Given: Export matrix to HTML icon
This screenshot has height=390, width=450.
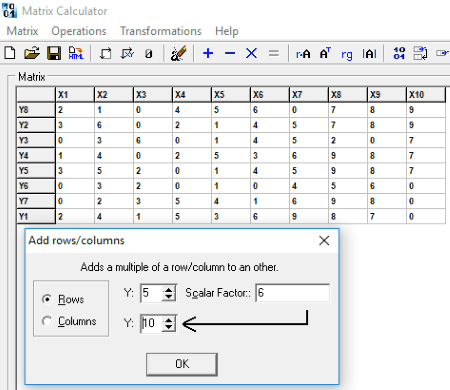Looking at the screenshot, I should pyautogui.click(x=76, y=53).
